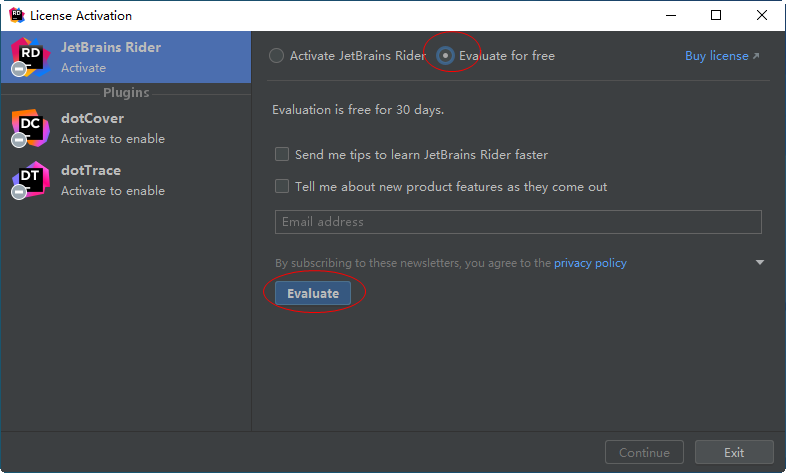This screenshot has height=473, width=786.
Task: Maximize the License Activation window
Action: (x=716, y=16)
